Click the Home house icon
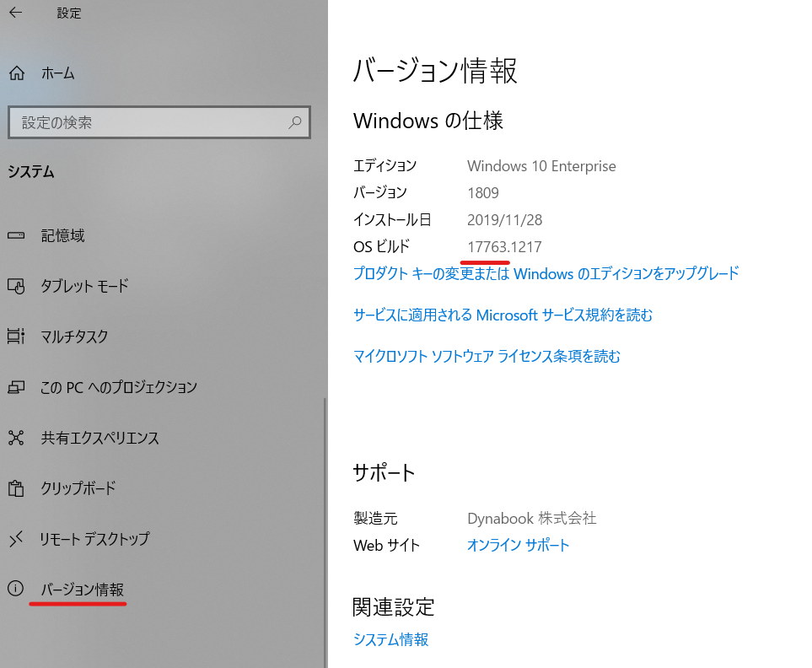Image resolution: width=812 pixels, height=668 pixels. [x=17, y=73]
